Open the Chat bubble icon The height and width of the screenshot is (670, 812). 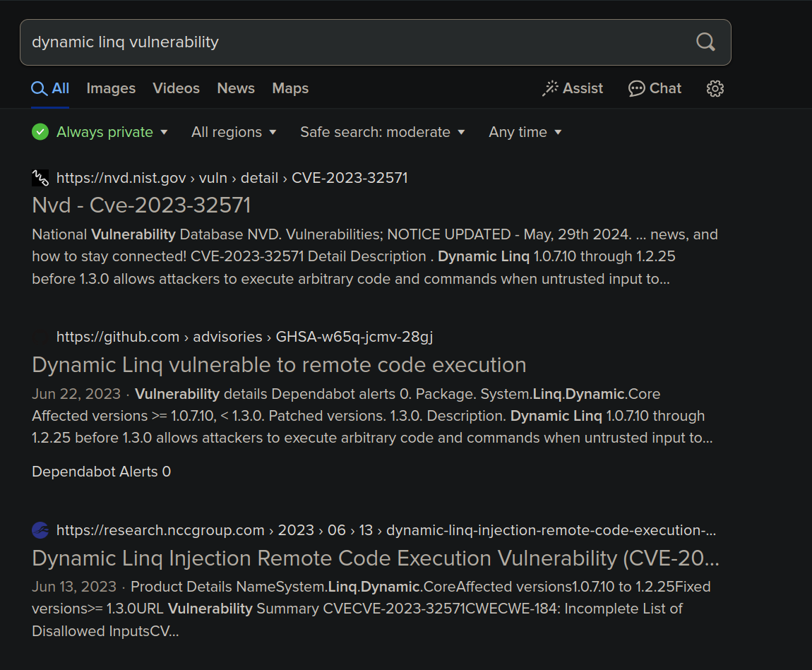pos(636,88)
